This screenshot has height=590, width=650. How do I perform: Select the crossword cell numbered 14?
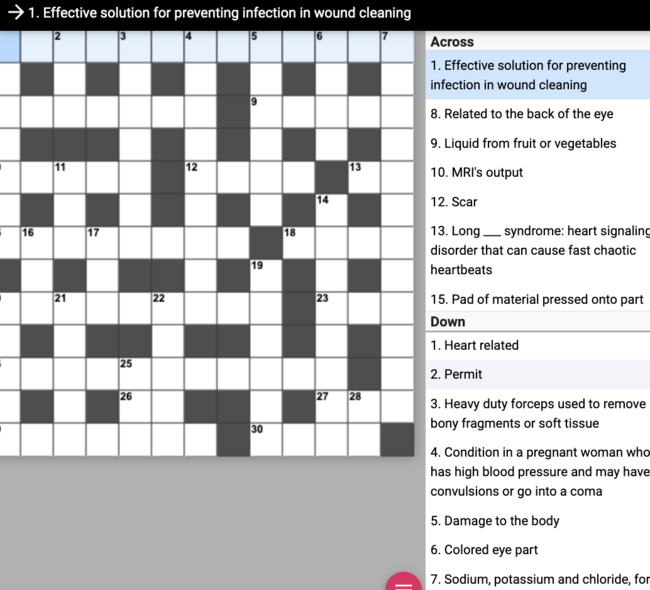pyautogui.click(x=330, y=210)
